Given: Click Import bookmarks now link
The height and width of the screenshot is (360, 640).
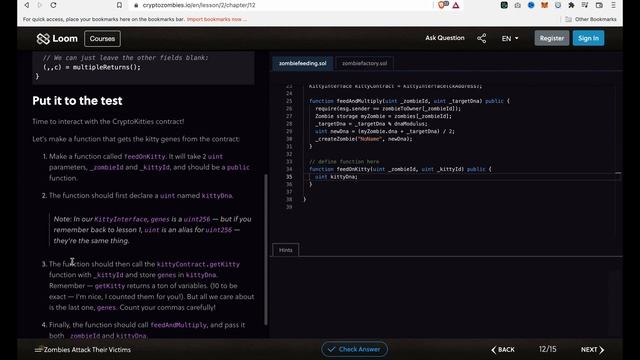Looking at the screenshot, I should pyautogui.click(x=216, y=19).
